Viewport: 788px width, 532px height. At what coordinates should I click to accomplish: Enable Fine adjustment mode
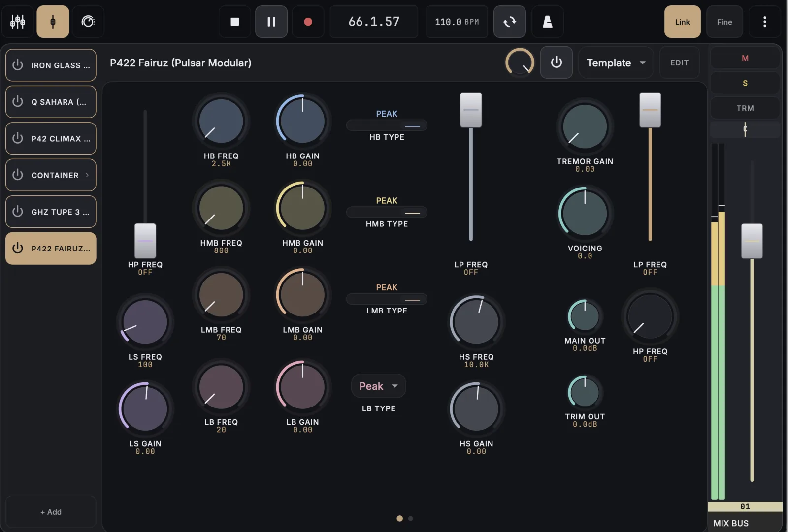[724, 22]
